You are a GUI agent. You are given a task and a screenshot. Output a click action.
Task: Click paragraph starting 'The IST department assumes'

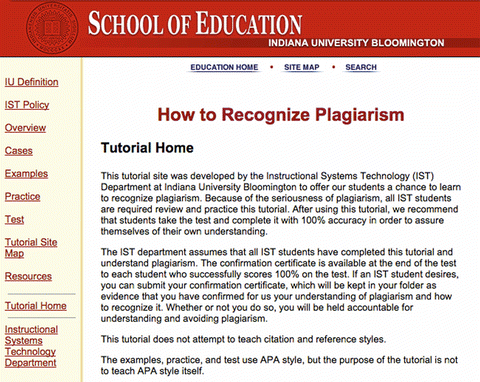(x=280, y=285)
